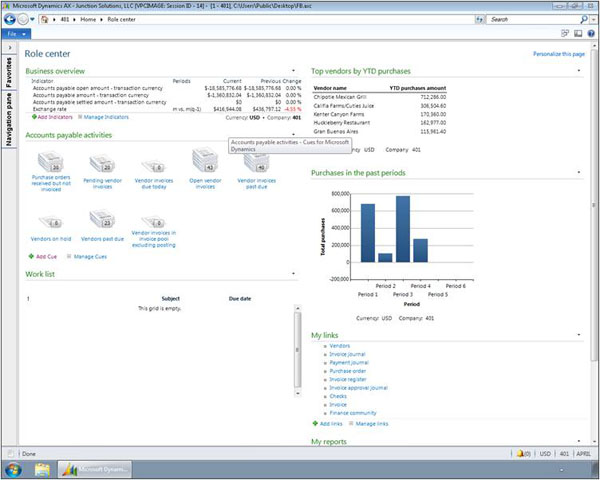Click the refresh icon beside address bar

[x=479, y=19]
